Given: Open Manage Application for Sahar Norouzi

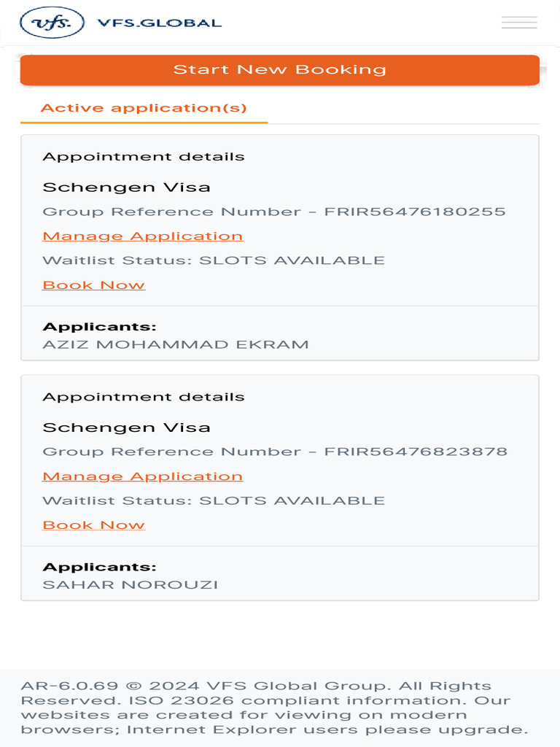Looking at the screenshot, I should 143,476.
